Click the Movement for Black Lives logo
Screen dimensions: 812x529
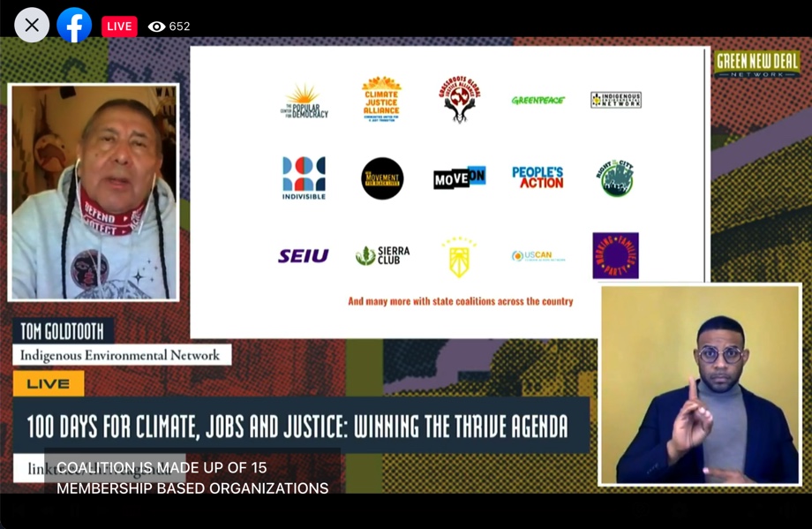click(382, 178)
